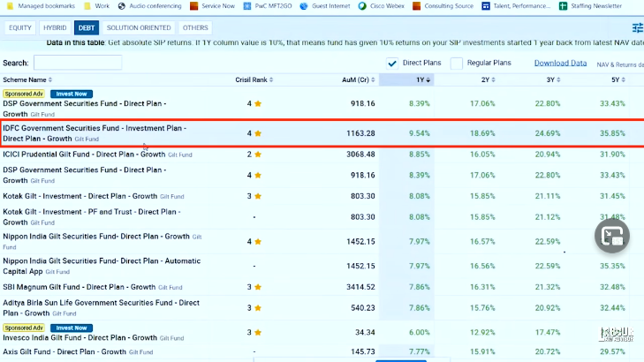Sort by Scheme Name column

pos(27,79)
